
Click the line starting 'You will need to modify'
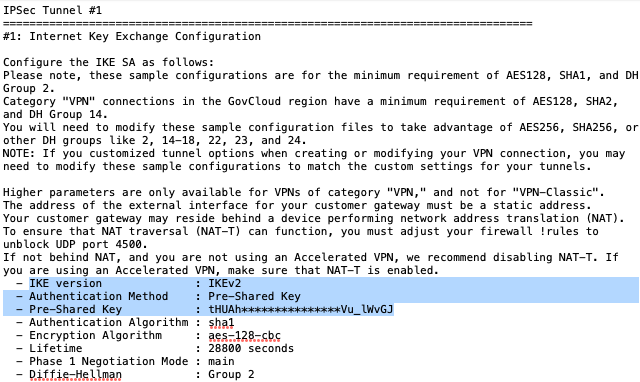(320, 127)
